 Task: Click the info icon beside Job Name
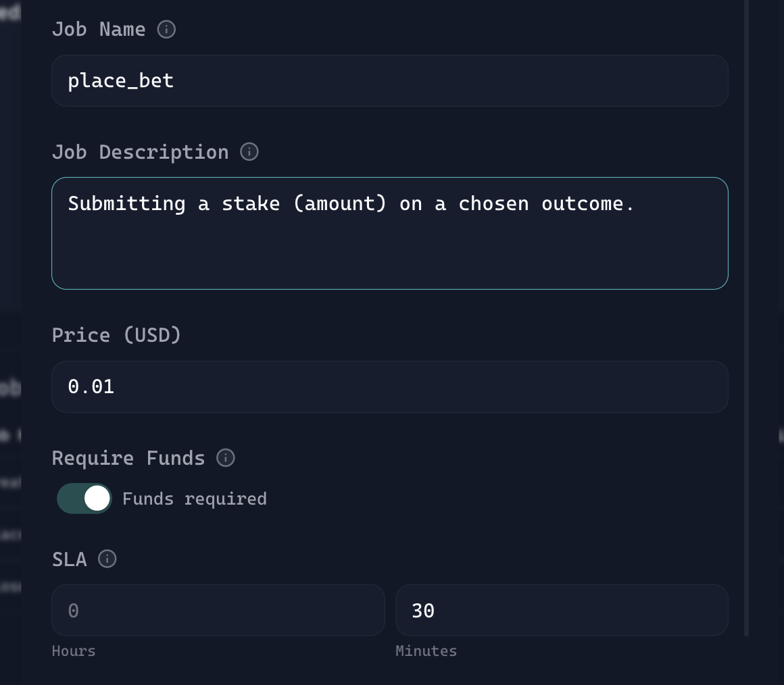coord(166,30)
